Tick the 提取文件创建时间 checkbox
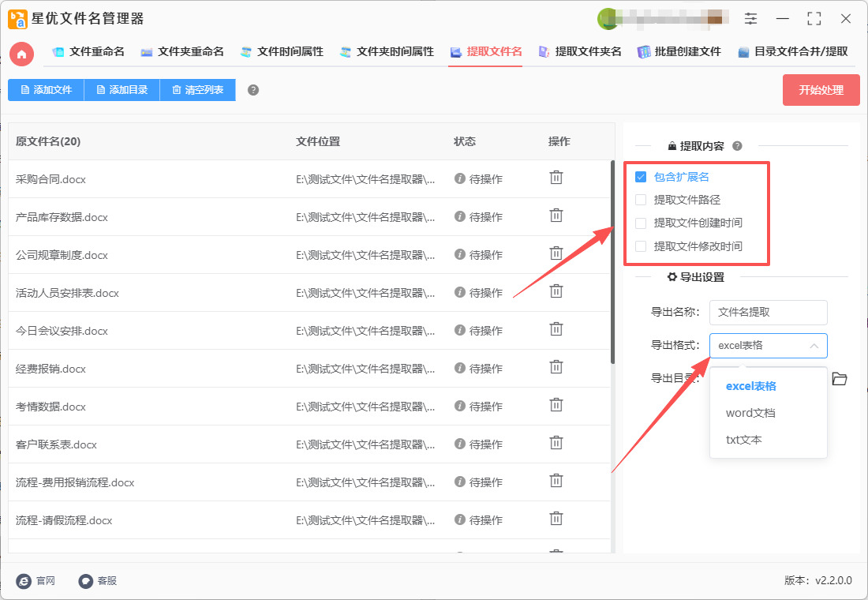The width and height of the screenshot is (868, 600). pos(641,223)
